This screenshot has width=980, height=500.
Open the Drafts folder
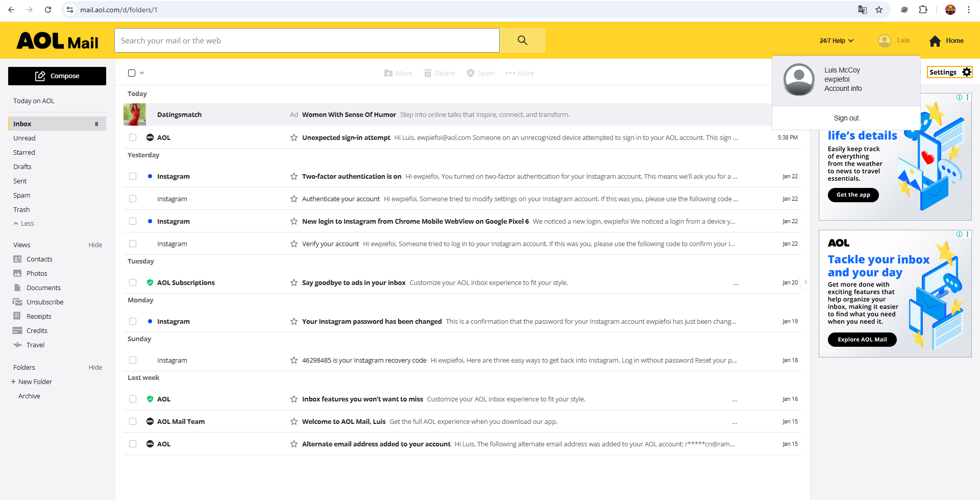[x=22, y=167]
